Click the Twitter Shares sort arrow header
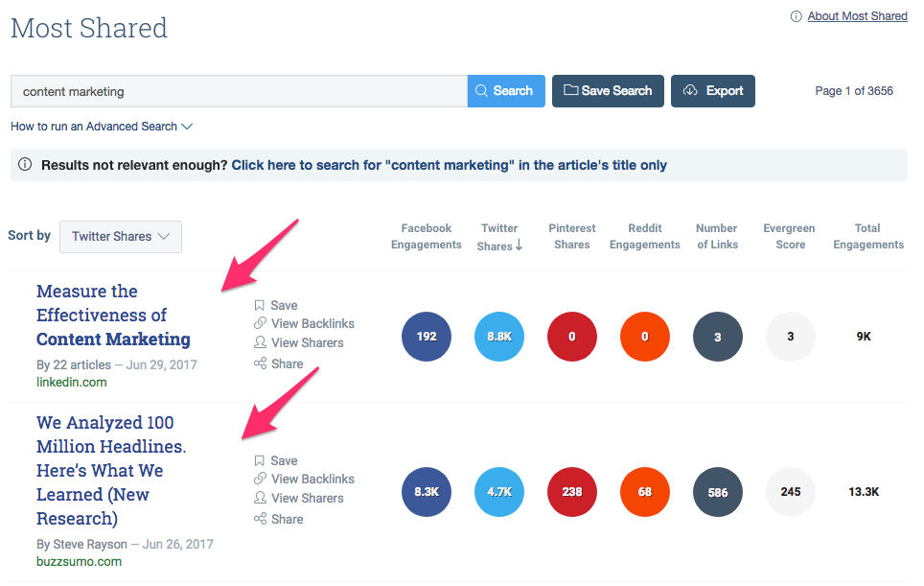The width and height of the screenshot is (924, 586). click(499, 236)
